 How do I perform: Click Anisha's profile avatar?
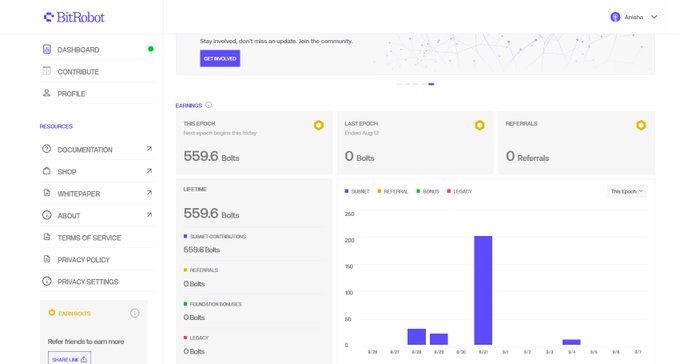tap(615, 17)
